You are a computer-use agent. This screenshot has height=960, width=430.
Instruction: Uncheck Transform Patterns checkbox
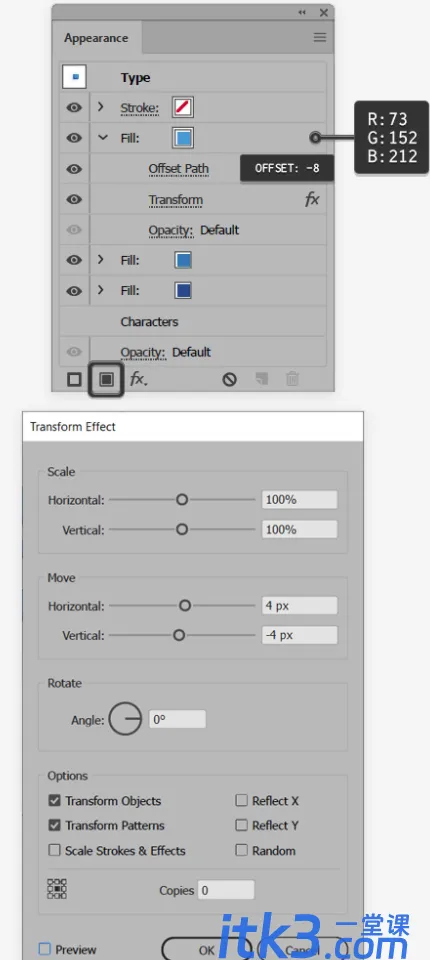[55, 825]
